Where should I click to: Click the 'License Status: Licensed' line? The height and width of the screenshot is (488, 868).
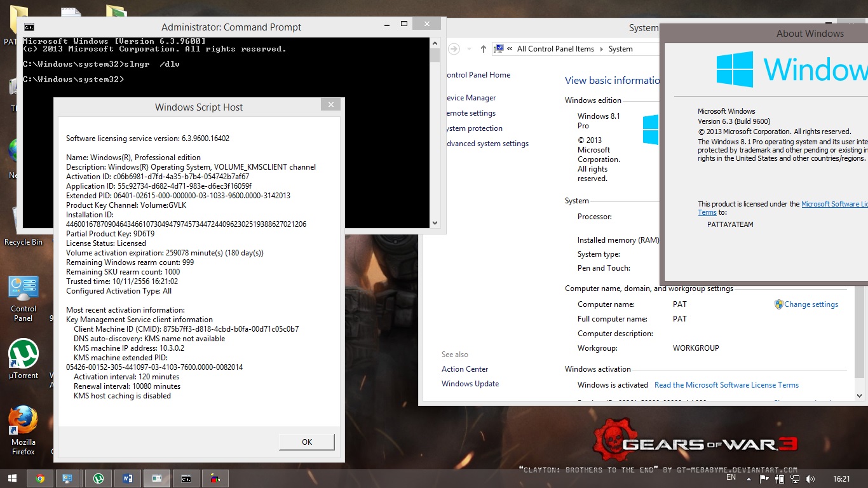pos(106,243)
